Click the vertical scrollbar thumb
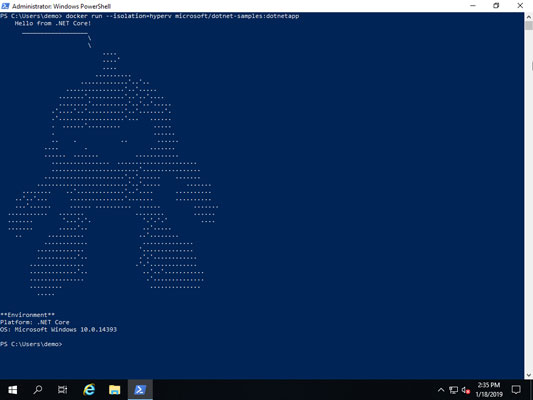Image resolution: width=533 pixels, height=400 pixels. [x=529, y=26]
